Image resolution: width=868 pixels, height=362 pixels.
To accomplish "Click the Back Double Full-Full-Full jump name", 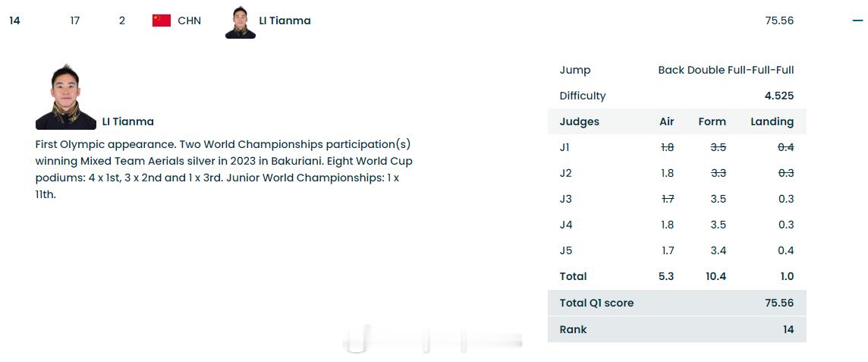I will coord(725,70).
